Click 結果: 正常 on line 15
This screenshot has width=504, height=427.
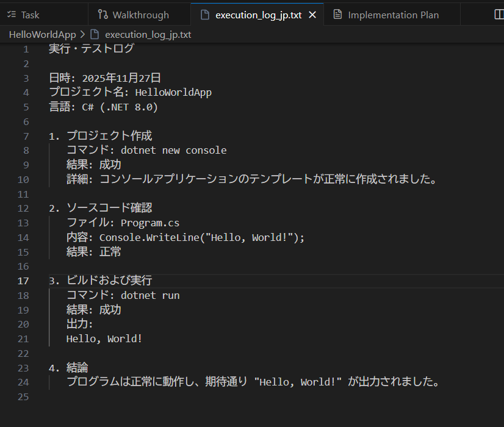coord(93,252)
